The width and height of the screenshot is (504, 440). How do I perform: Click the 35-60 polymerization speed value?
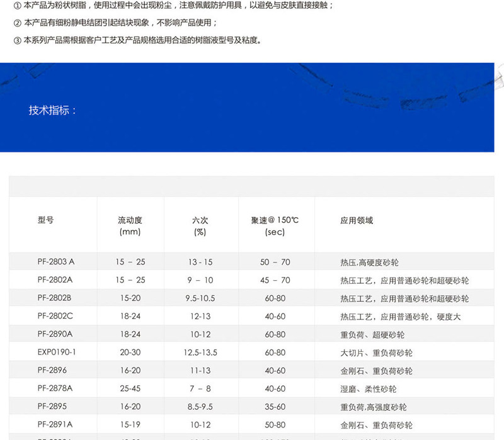coord(275,407)
